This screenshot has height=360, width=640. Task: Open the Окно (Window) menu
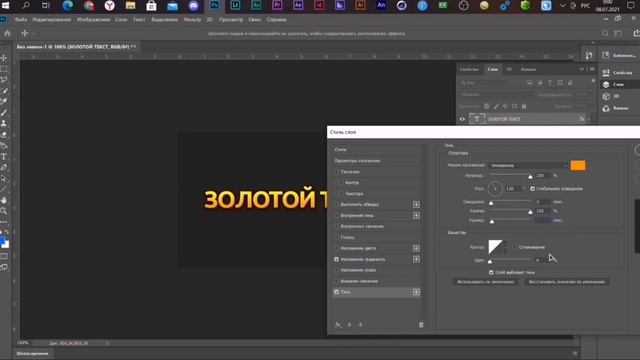pos(254,20)
